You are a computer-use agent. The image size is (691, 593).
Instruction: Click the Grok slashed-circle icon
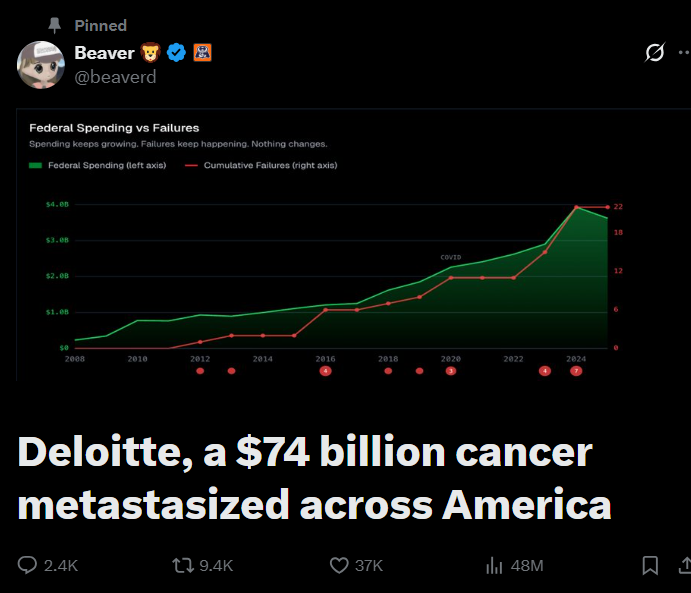coord(655,53)
